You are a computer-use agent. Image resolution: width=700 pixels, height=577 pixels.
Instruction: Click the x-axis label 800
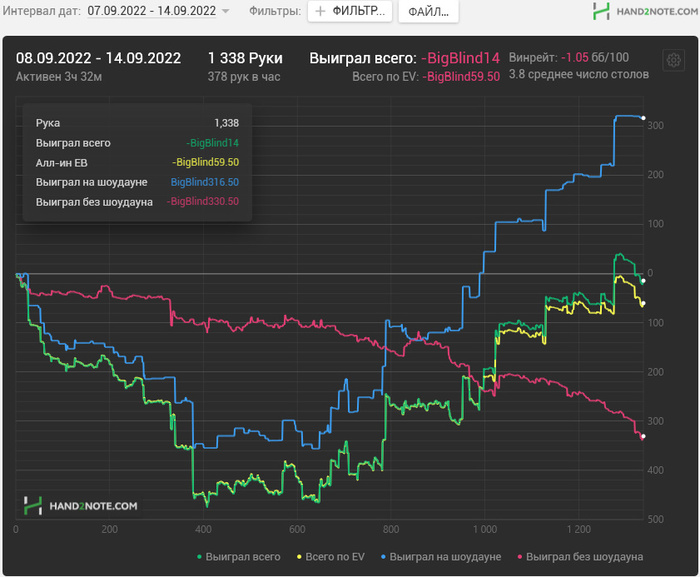[x=391, y=530]
